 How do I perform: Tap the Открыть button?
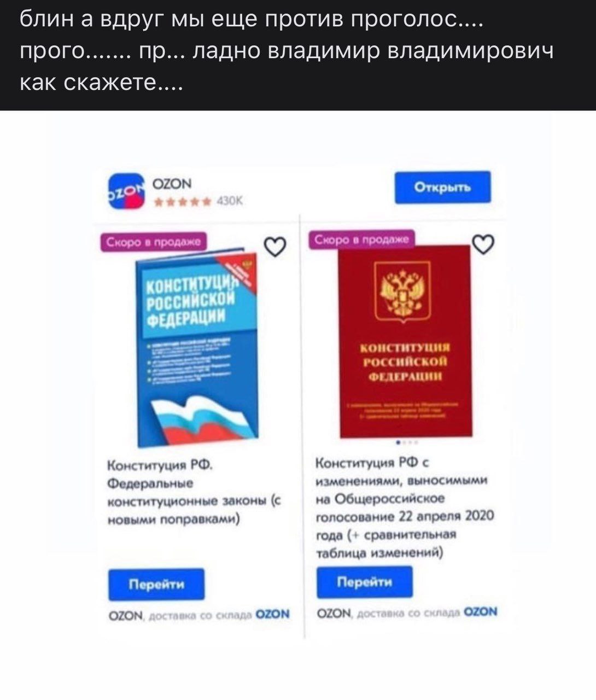point(443,188)
